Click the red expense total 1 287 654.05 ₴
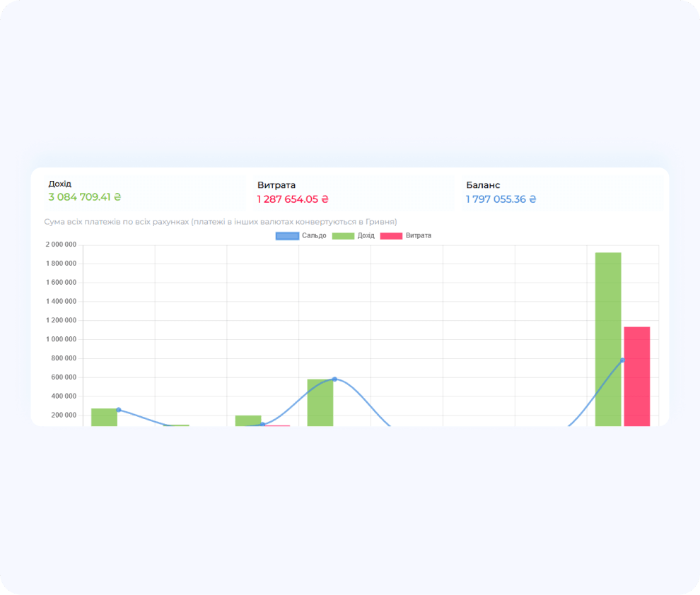Image resolution: width=700 pixels, height=595 pixels. [293, 199]
